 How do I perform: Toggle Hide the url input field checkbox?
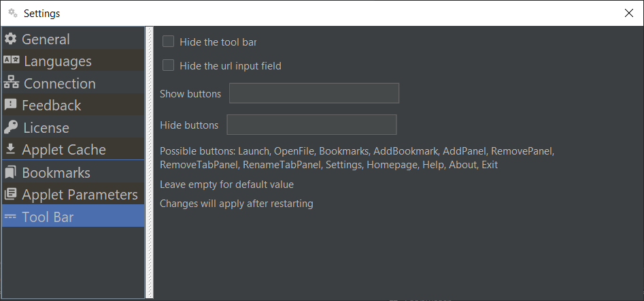coord(169,65)
